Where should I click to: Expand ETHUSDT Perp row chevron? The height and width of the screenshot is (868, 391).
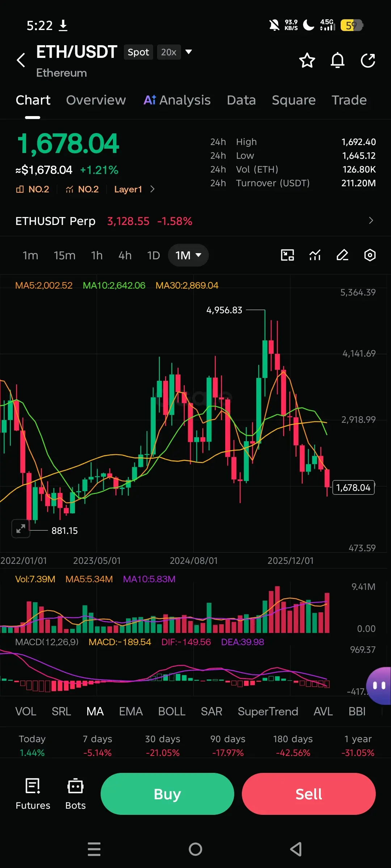[371, 221]
